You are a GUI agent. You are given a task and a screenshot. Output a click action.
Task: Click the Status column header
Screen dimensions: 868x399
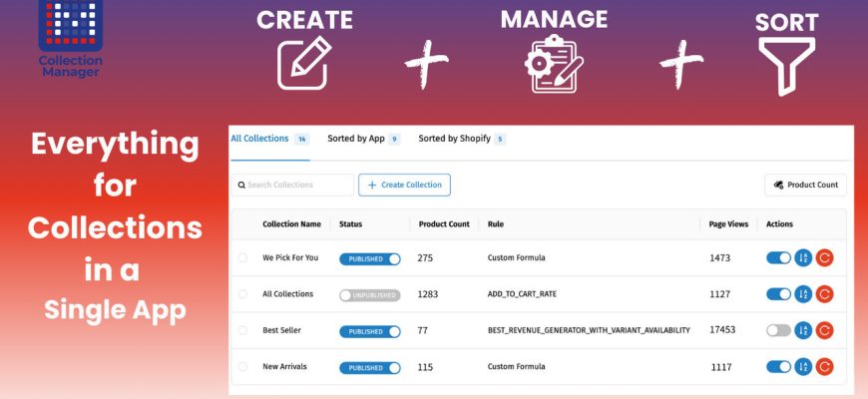350,224
